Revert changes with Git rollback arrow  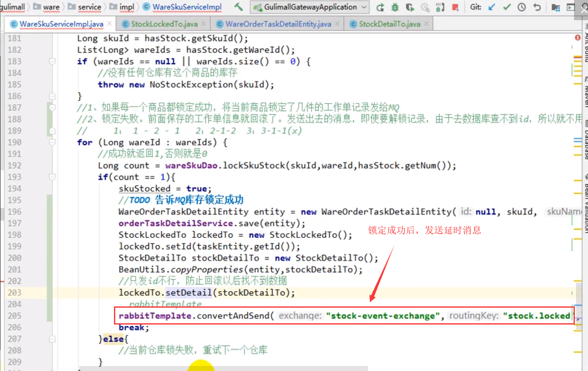pyautogui.click(x=537, y=7)
